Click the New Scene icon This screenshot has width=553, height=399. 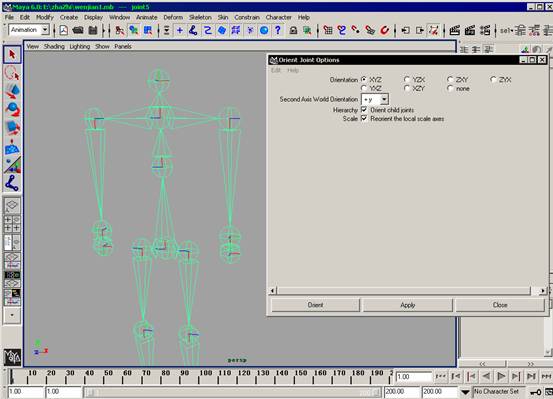(x=64, y=30)
